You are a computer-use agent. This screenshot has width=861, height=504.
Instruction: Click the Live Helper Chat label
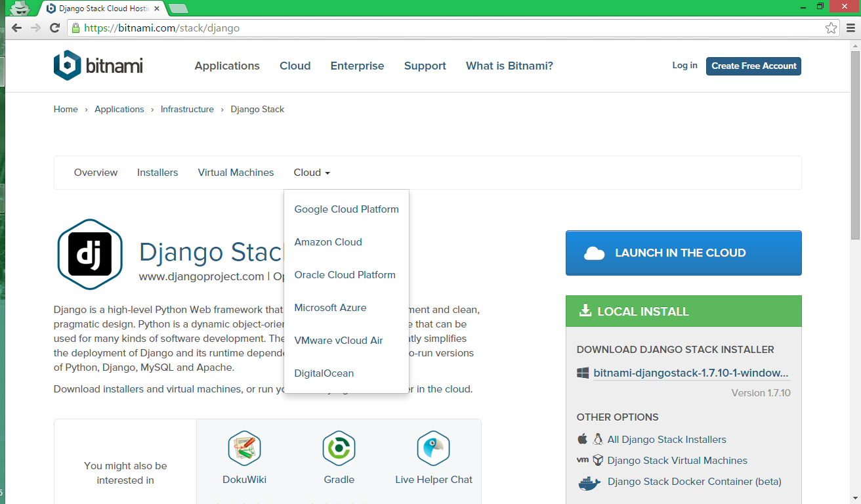(434, 480)
